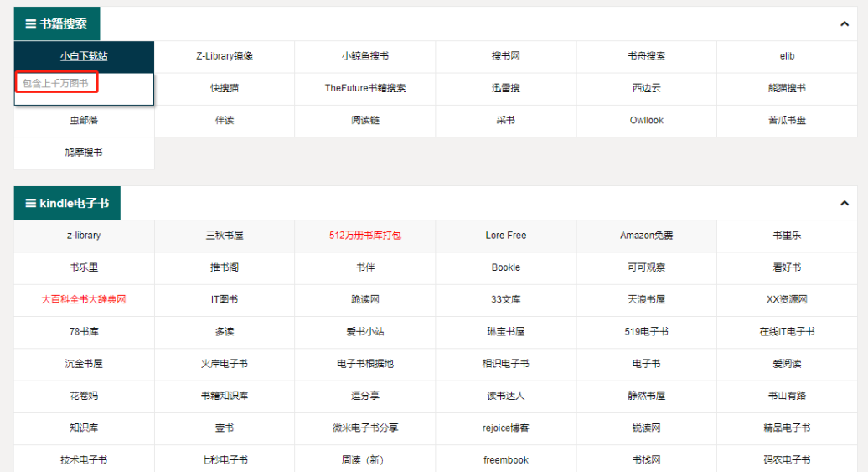This screenshot has width=868, height=472.
Task: Open the 三秋书屋 link
Action: [x=225, y=236]
